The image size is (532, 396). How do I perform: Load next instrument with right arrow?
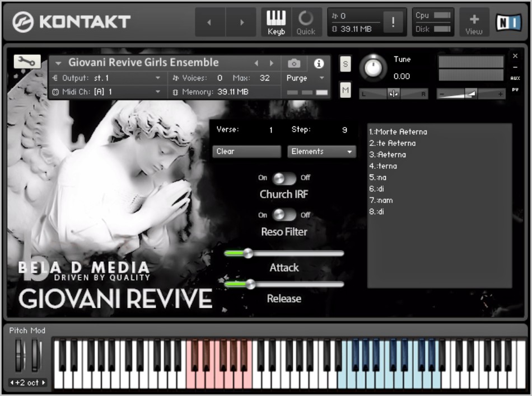(272, 63)
